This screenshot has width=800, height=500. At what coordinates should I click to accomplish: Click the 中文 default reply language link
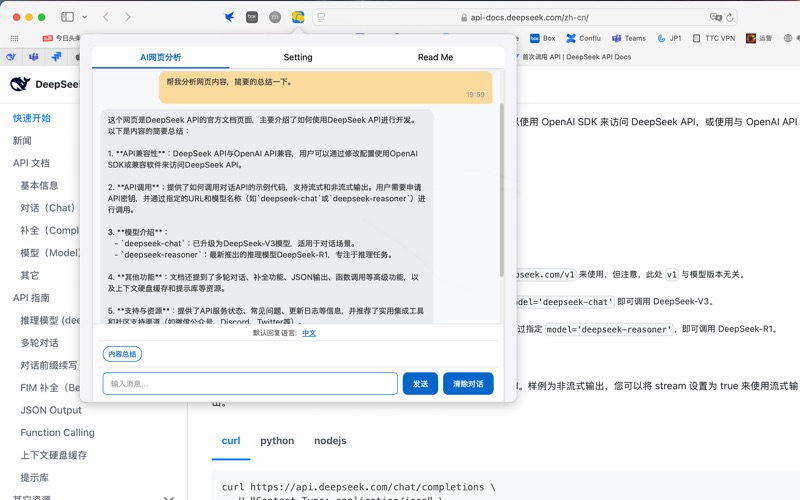point(309,333)
